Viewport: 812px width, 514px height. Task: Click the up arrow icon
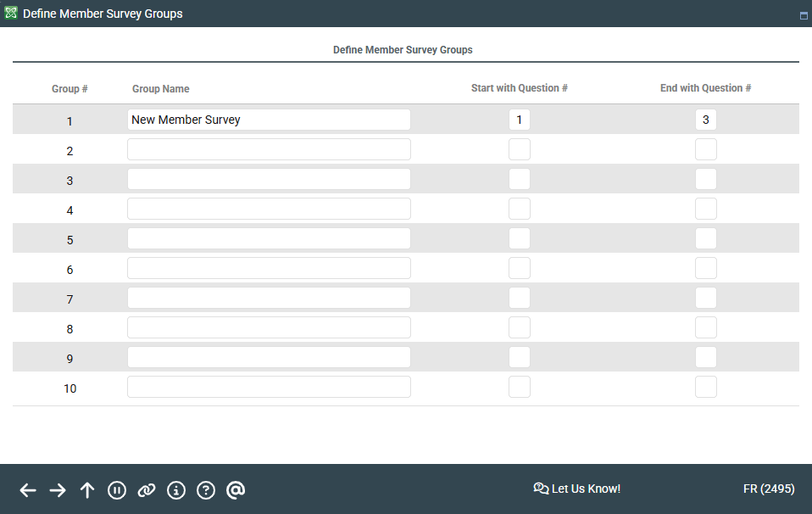pos(87,490)
